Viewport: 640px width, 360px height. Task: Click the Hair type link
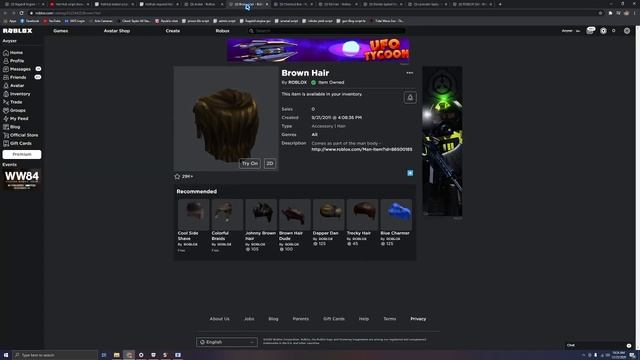(341, 126)
